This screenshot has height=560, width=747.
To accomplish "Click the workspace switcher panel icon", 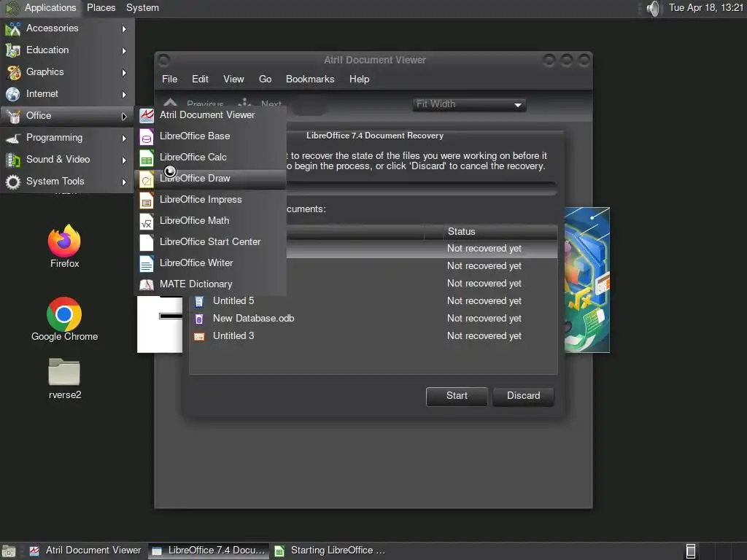I will point(690,551).
